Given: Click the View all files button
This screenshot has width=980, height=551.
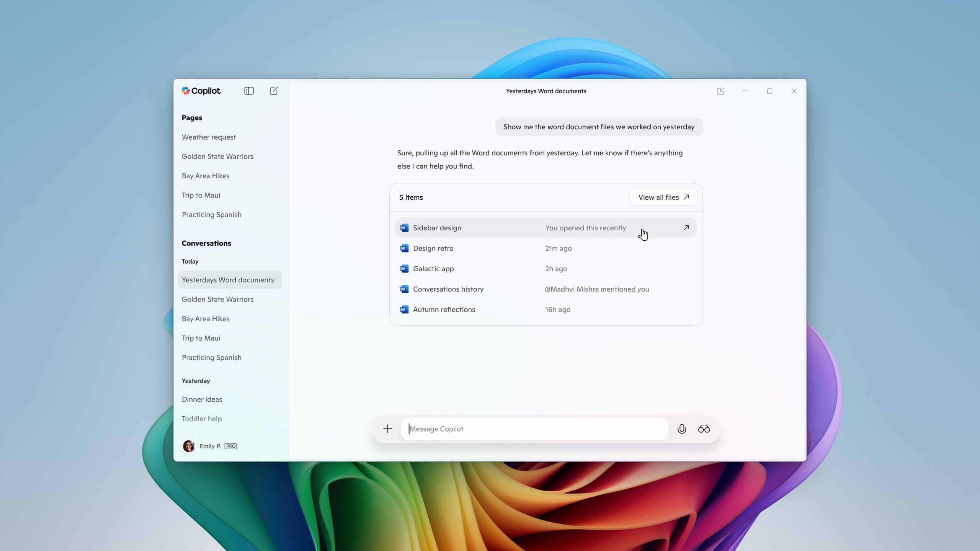Looking at the screenshot, I should point(663,197).
